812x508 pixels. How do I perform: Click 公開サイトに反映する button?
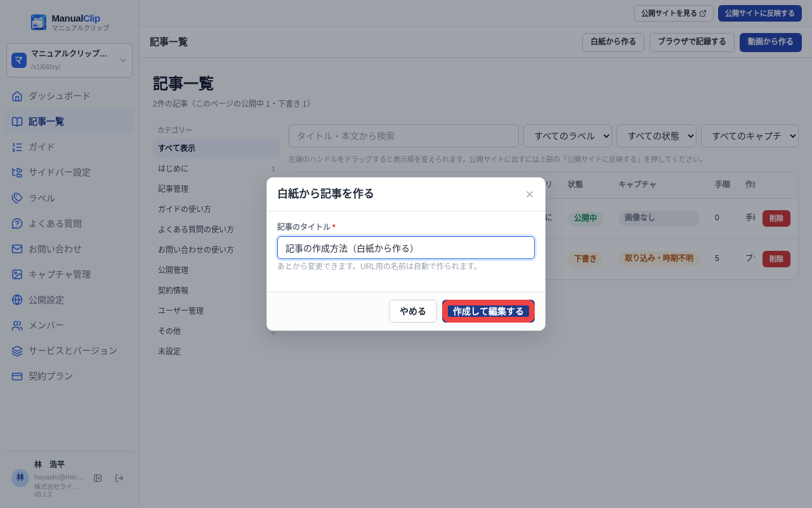pyautogui.click(x=760, y=13)
